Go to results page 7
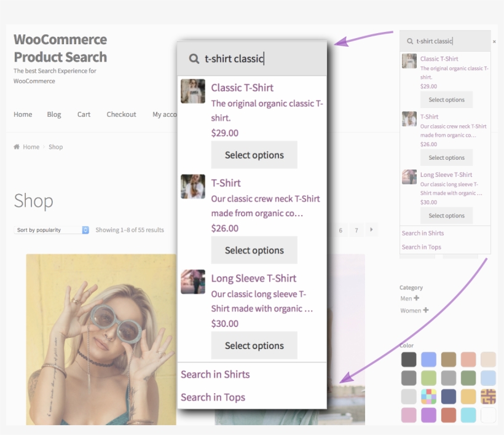 point(356,230)
